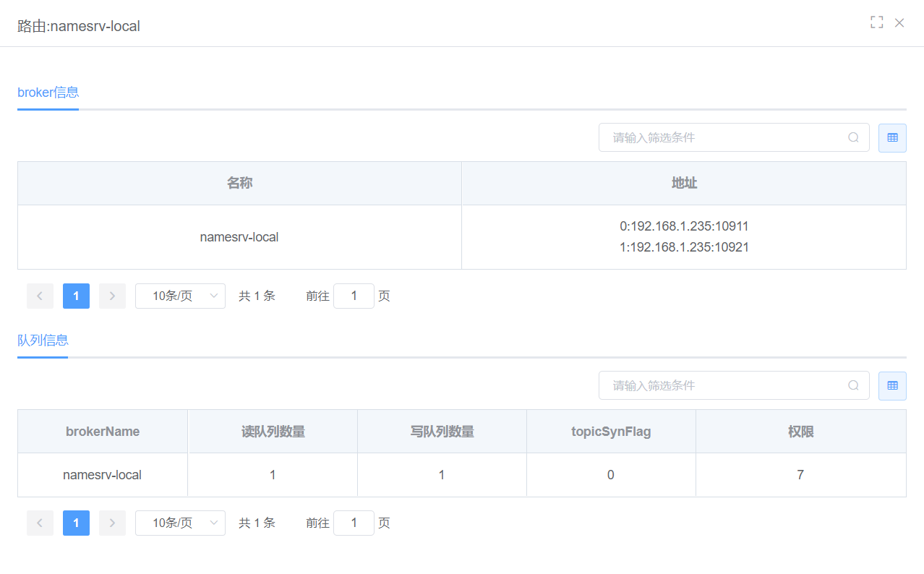Click the 写队列数量 column header

click(442, 432)
